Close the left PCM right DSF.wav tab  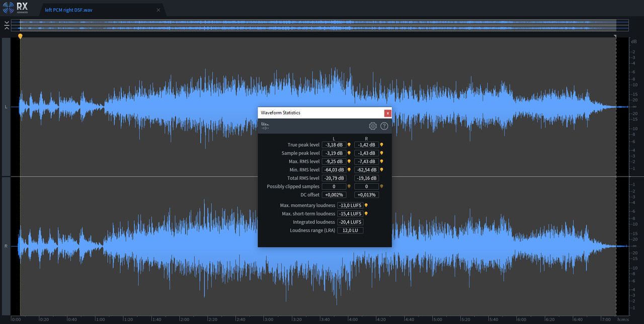pos(158,10)
